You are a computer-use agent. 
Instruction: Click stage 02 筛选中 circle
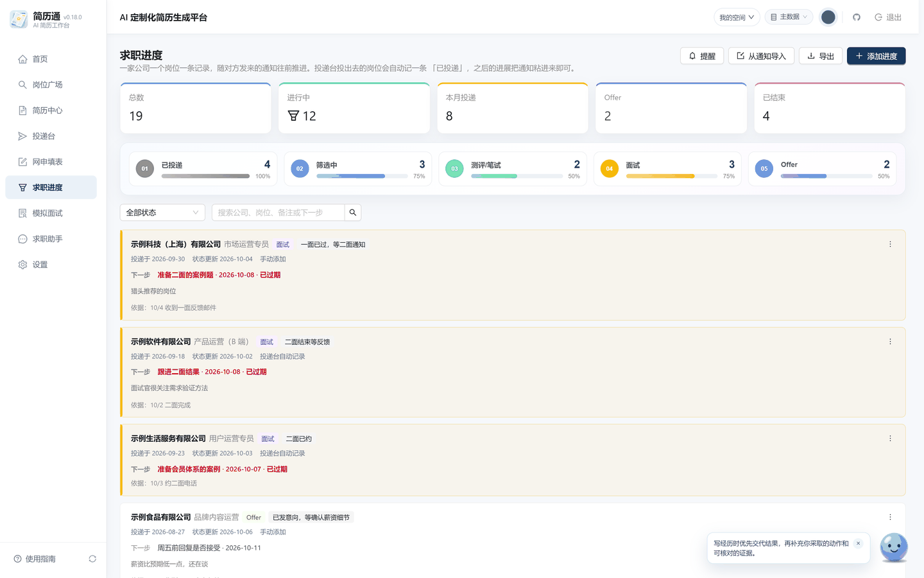tap(300, 169)
